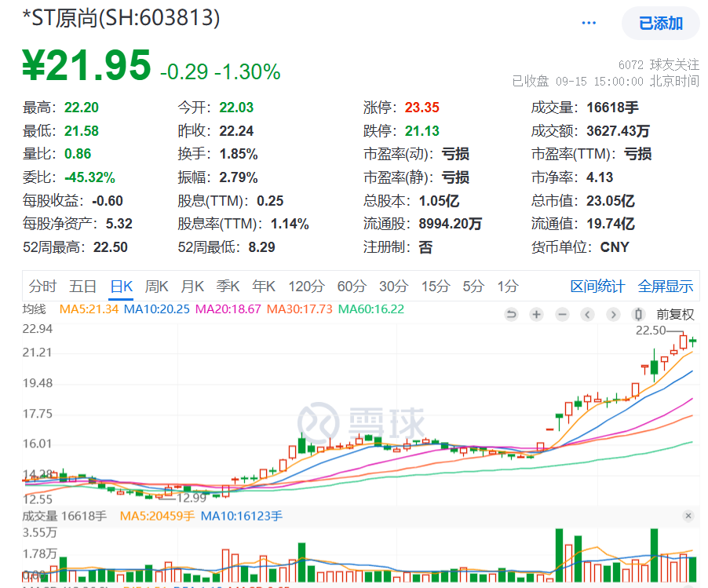
Task: Click the 总市值 value 23.05亿
Action: [x=611, y=200]
